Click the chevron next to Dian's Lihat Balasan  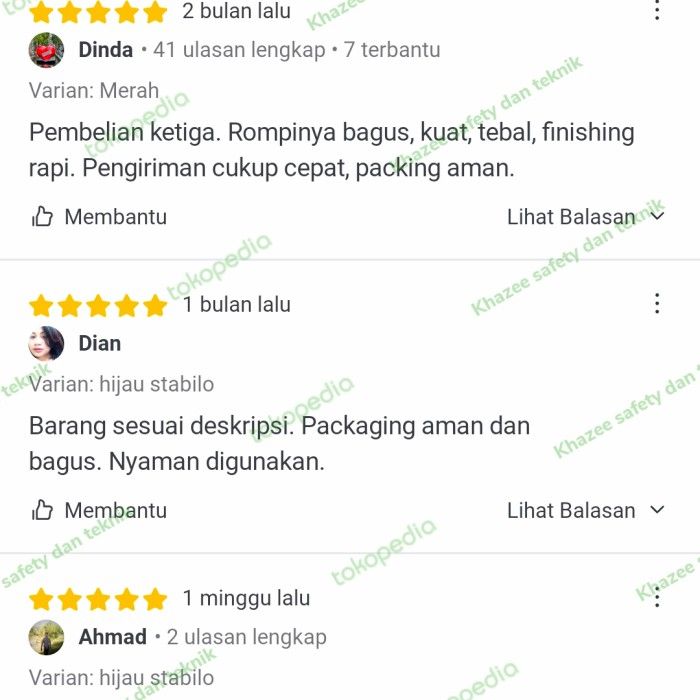(x=657, y=509)
